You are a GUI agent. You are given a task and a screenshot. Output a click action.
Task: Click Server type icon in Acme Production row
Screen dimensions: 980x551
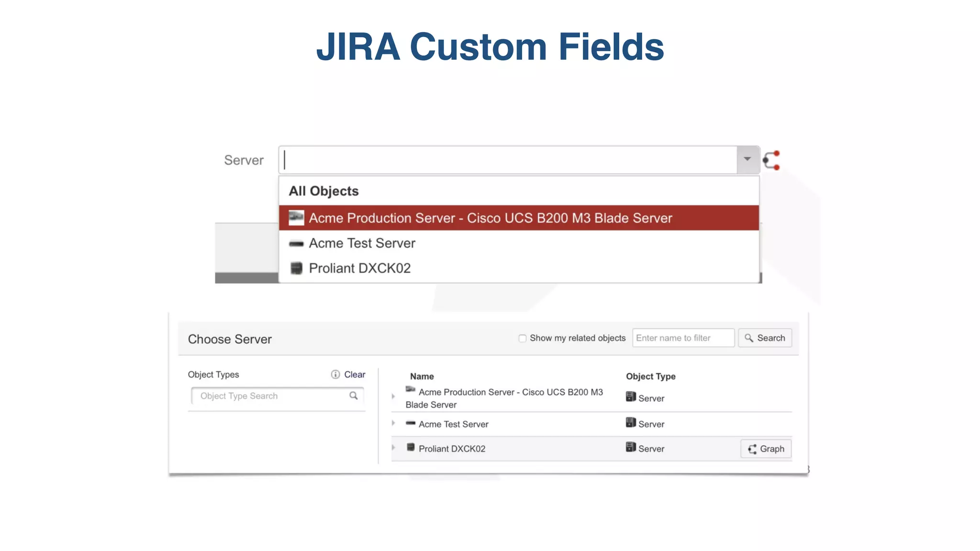pyautogui.click(x=631, y=397)
